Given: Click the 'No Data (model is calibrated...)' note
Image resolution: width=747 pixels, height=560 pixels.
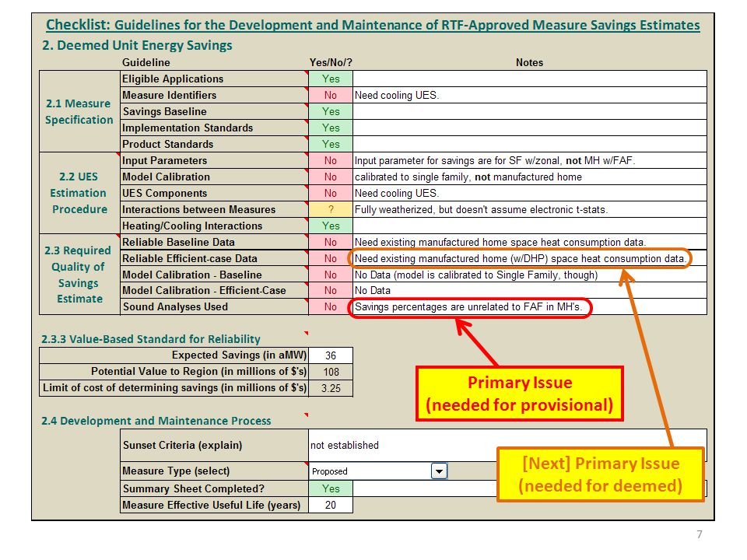Looking at the screenshot, I should click(530, 275).
